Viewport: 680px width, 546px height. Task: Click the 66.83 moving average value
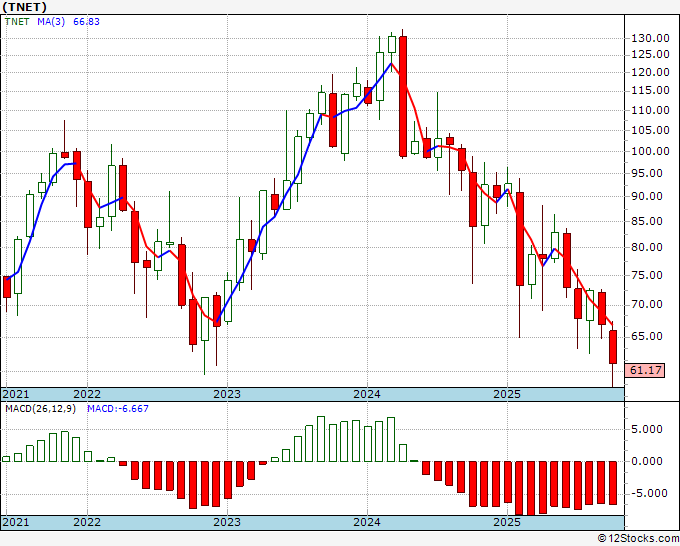pyautogui.click(x=86, y=21)
